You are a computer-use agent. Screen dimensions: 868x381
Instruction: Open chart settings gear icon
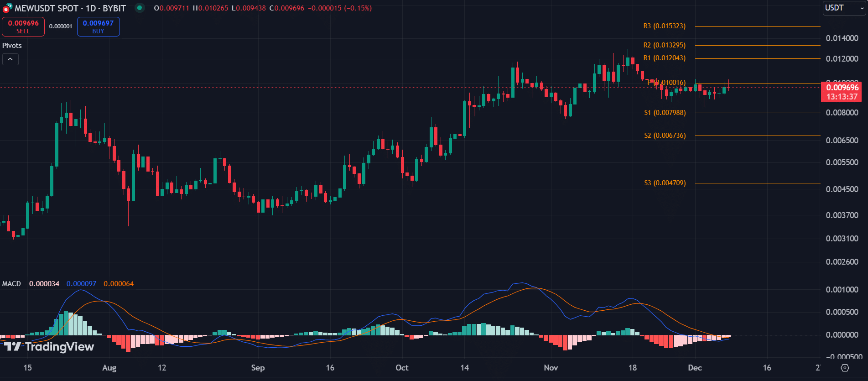pyautogui.click(x=845, y=368)
